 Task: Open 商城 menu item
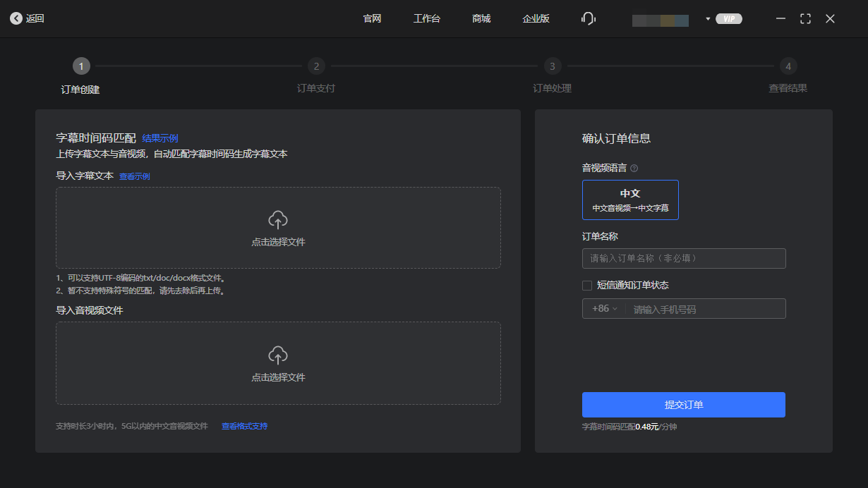481,19
